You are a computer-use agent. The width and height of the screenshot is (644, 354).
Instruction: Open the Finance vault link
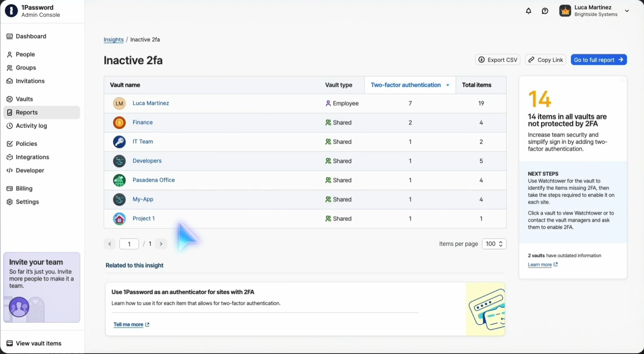(143, 122)
